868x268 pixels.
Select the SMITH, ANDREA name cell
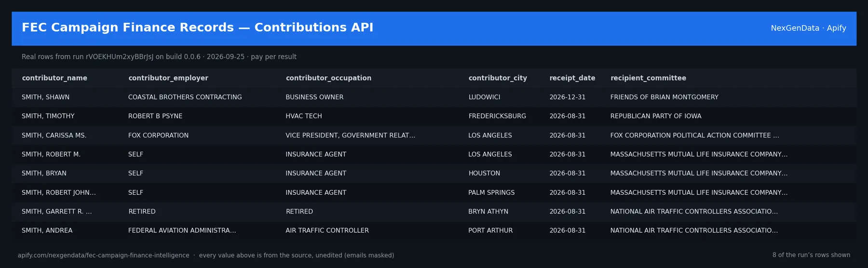point(47,230)
